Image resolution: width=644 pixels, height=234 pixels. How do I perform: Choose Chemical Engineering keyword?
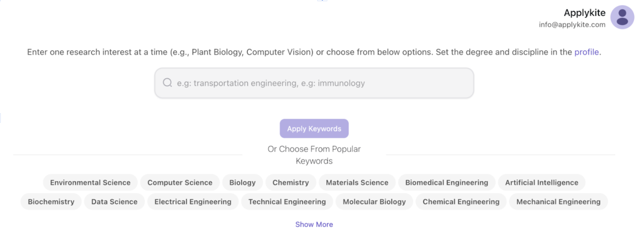[x=461, y=201]
